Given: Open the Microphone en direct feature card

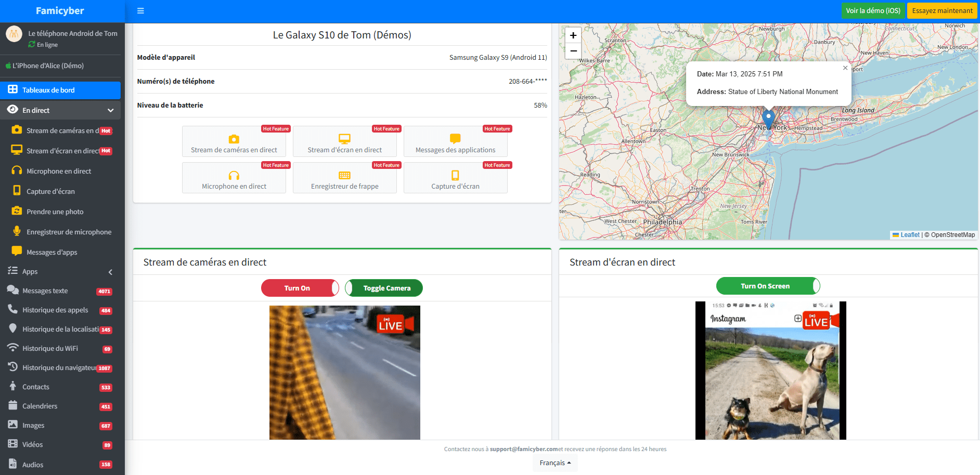Looking at the screenshot, I should (234, 178).
